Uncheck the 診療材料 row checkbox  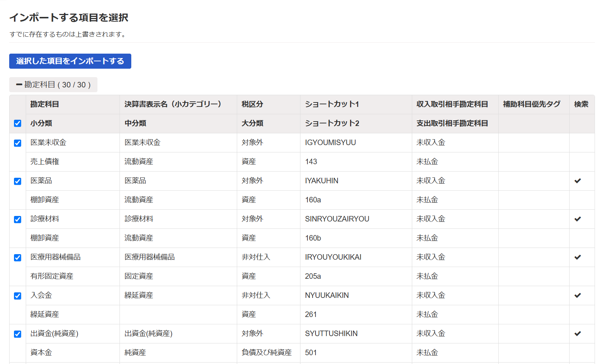[x=17, y=219]
